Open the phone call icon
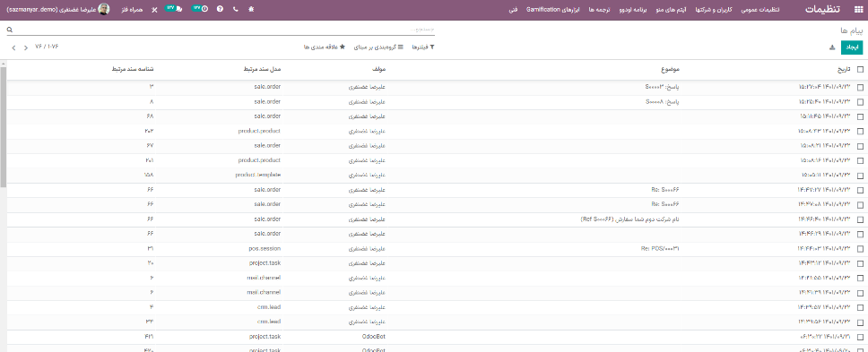 coord(236,9)
